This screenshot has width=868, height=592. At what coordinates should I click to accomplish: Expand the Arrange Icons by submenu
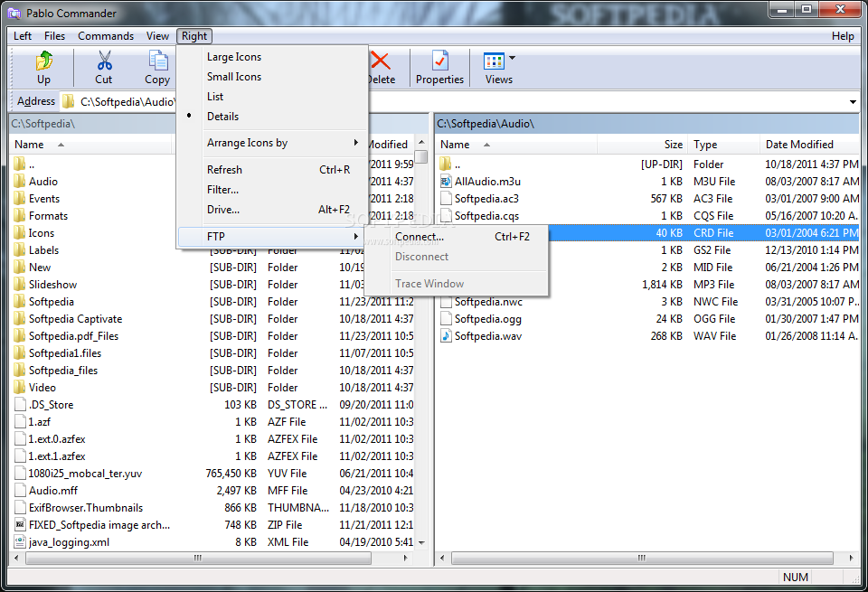(272, 143)
